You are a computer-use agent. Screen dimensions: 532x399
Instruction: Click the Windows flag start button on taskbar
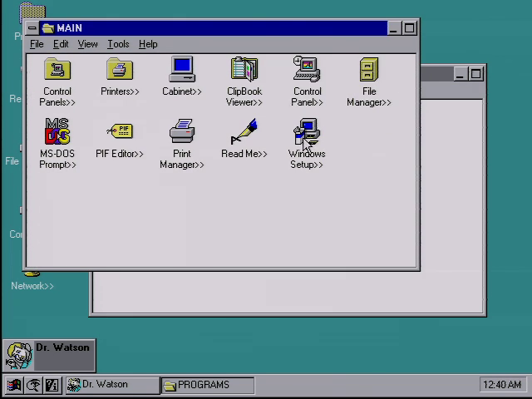click(13, 385)
